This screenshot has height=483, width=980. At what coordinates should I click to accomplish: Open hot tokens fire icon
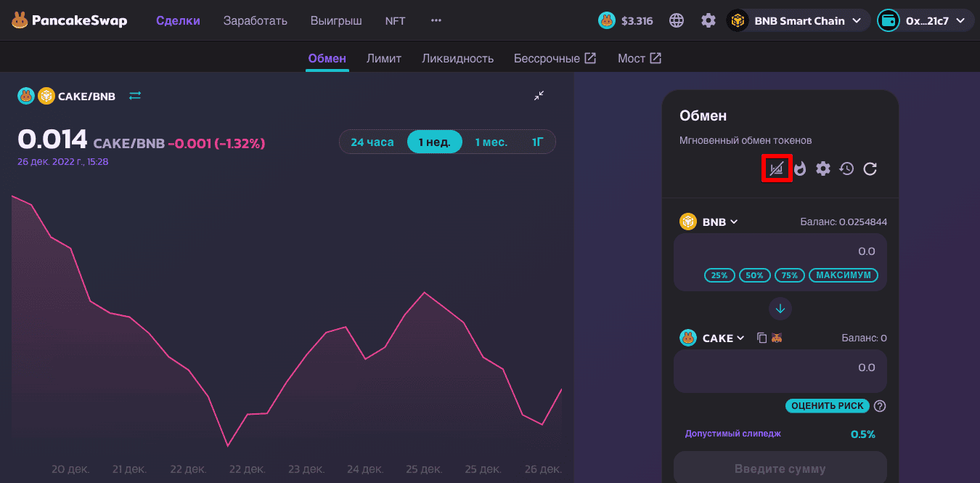coord(800,169)
